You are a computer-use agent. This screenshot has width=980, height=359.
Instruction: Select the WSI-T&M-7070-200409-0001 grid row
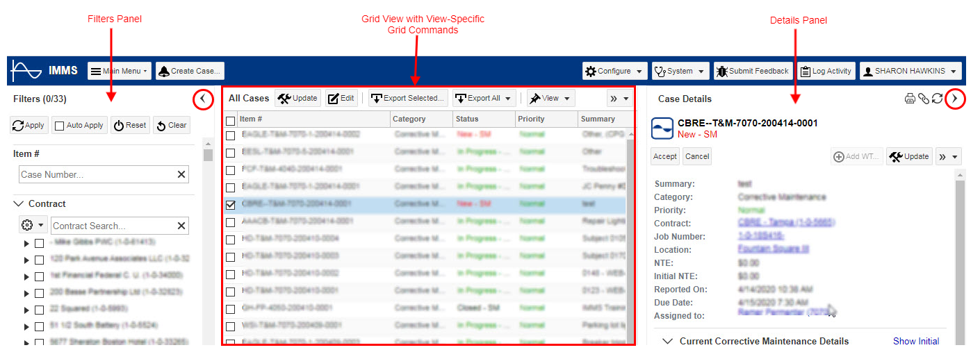tap(425, 325)
